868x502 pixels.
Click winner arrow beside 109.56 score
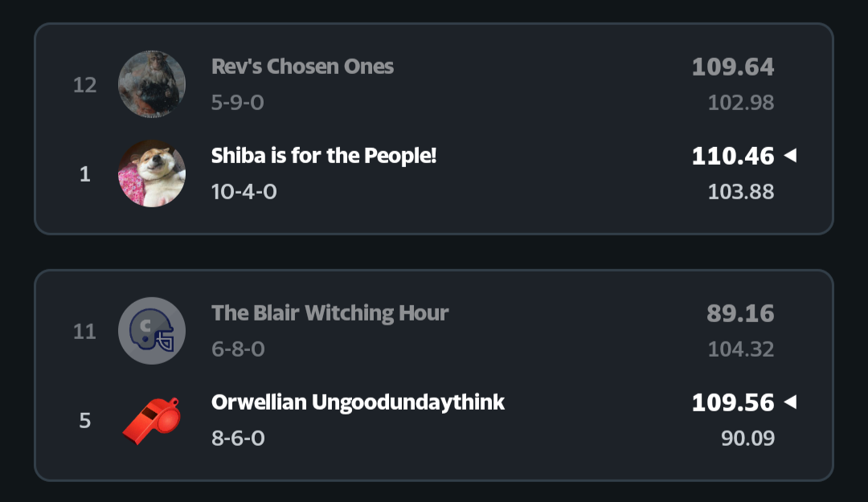[790, 402]
